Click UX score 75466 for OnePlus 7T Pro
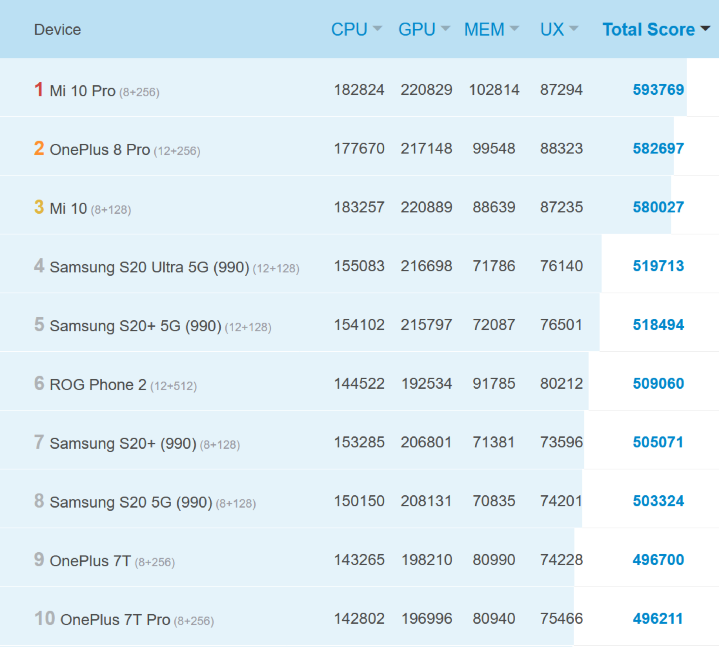This screenshot has width=719, height=647. (561, 619)
